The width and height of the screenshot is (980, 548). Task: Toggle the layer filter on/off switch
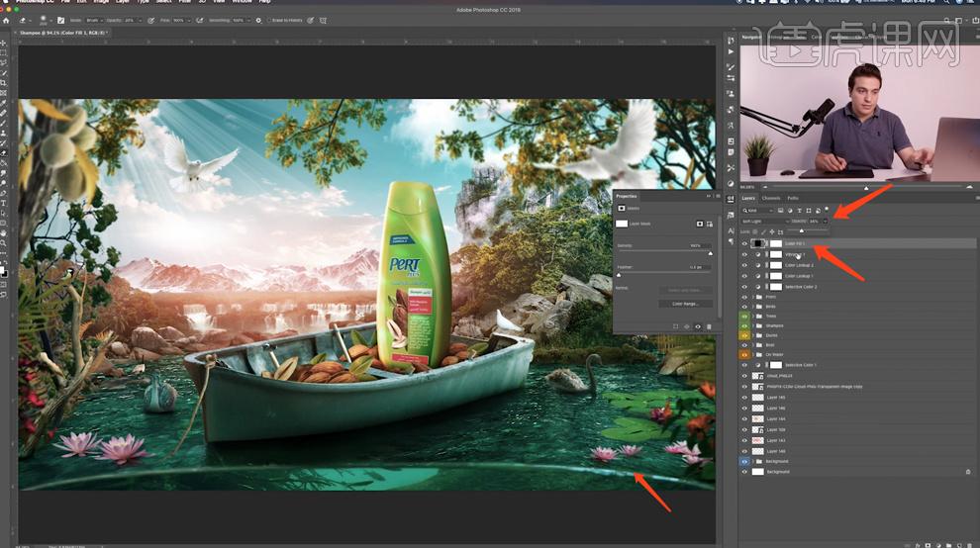(x=827, y=209)
